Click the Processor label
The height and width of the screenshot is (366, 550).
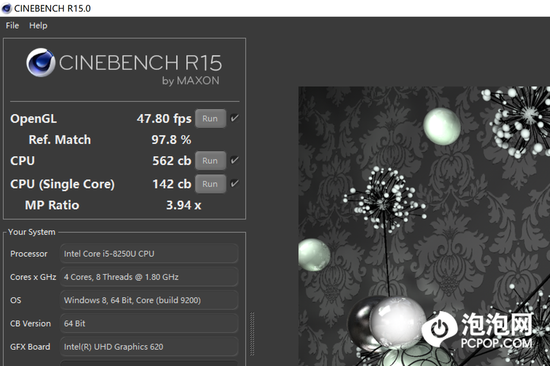click(x=29, y=254)
